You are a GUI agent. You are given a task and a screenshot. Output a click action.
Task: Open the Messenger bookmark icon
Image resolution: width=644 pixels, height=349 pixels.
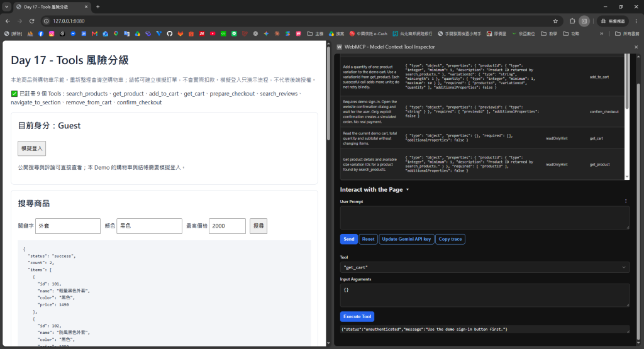[73, 34]
